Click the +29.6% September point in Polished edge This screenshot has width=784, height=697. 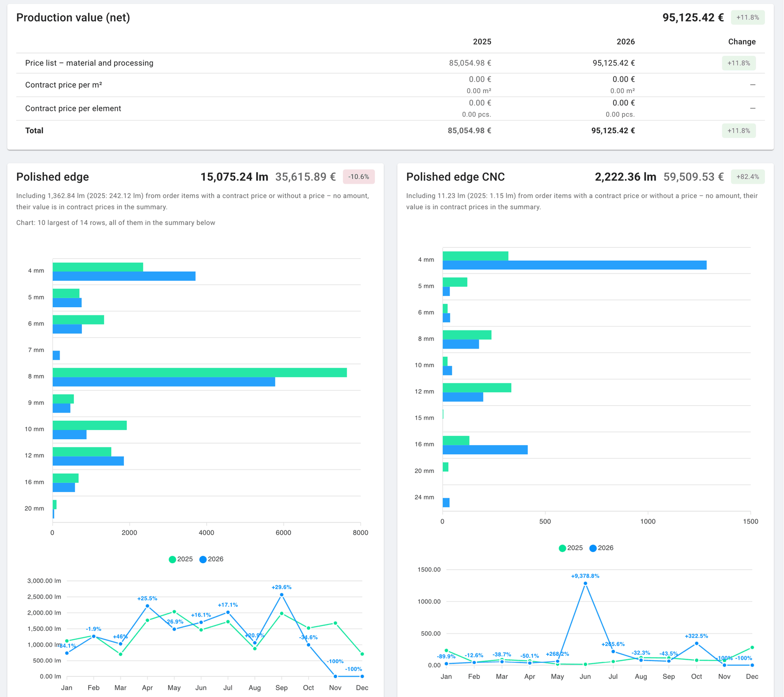(x=282, y=595)
